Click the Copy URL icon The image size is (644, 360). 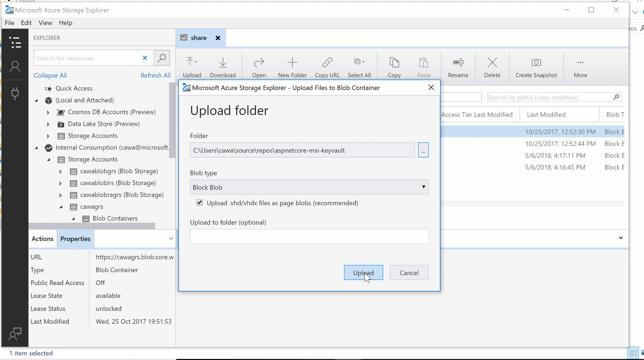(327, 63)
